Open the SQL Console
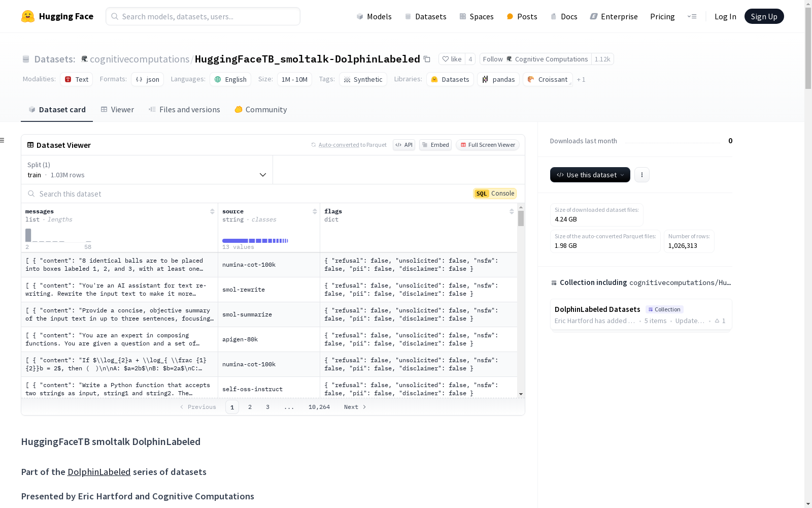 pos(495,194)
